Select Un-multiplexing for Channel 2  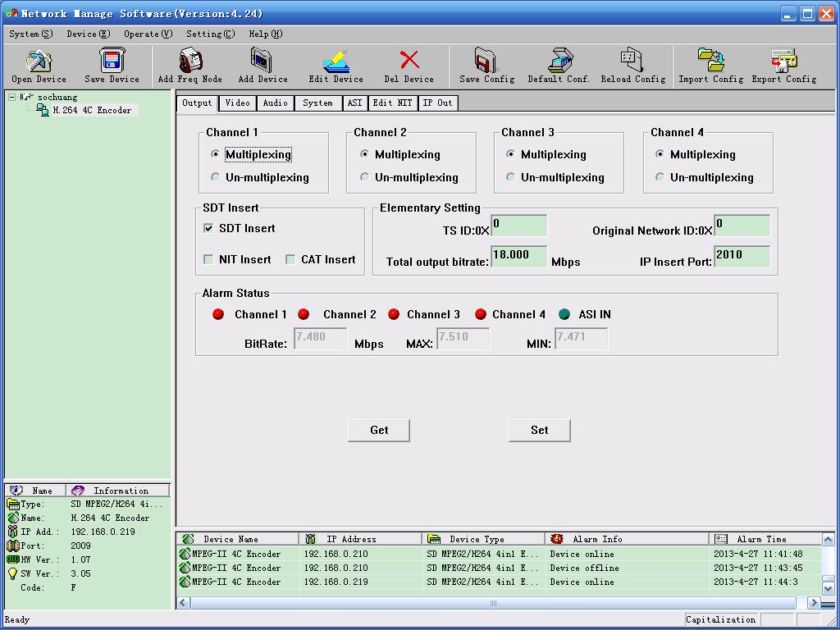click(364, 177)
